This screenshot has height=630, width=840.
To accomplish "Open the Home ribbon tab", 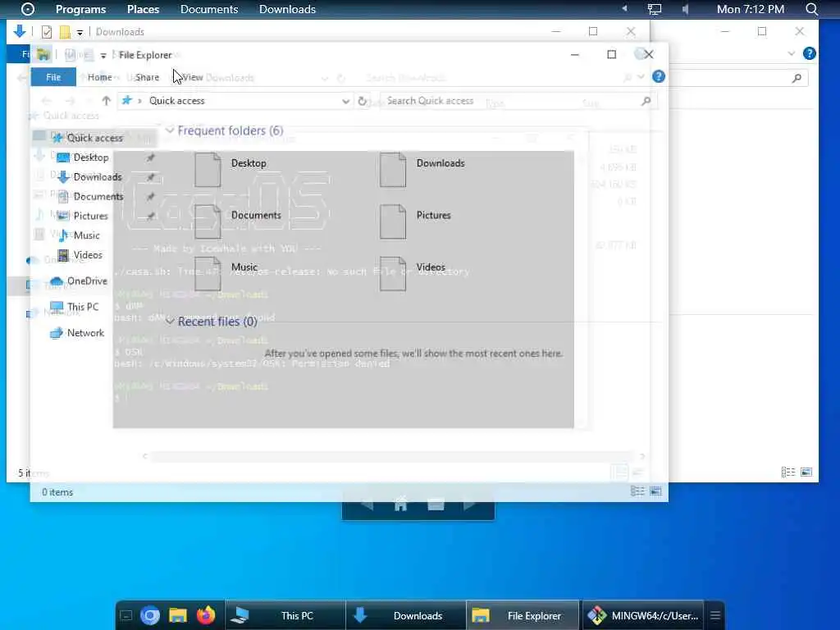I will 99,77.
